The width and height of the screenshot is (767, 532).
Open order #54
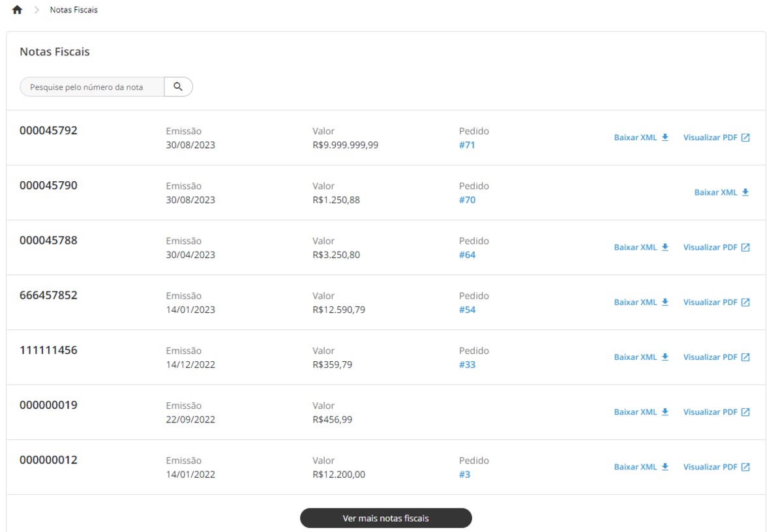point(467,310)
